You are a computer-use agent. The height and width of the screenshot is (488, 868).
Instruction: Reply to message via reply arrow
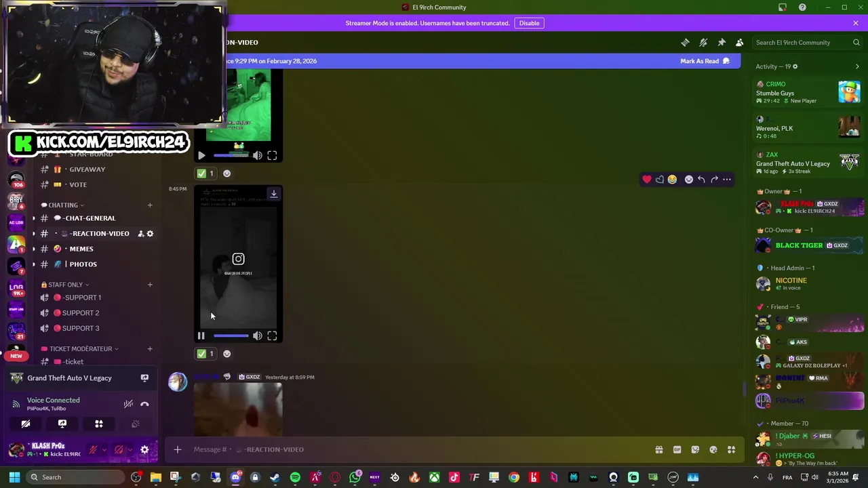[701, 180]
